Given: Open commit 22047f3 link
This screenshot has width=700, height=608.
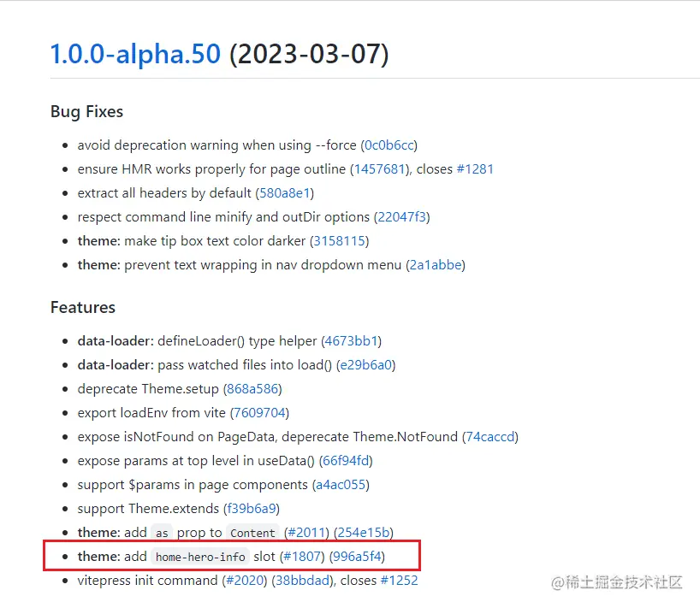Looking at the screenshot, I should coord(402,217).
